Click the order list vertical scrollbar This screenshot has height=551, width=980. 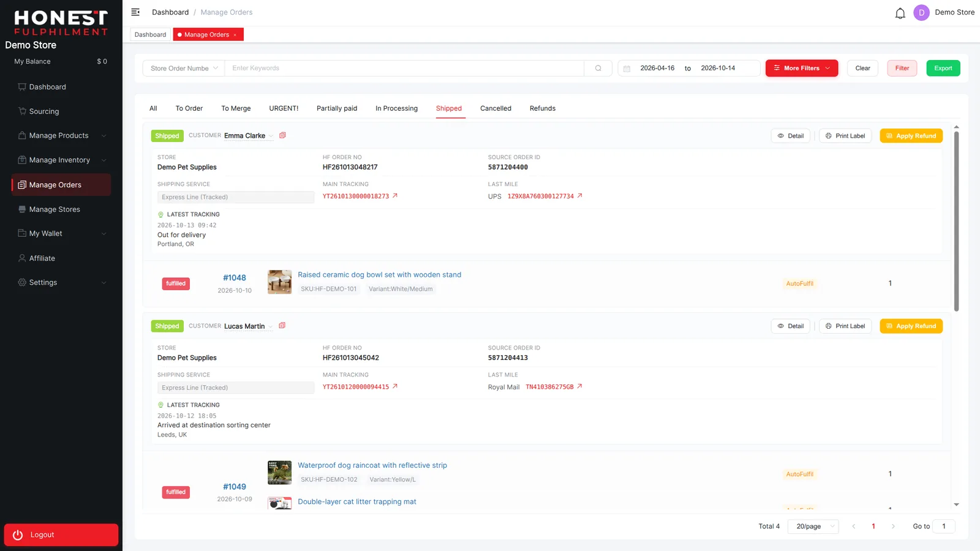[956, 220]
